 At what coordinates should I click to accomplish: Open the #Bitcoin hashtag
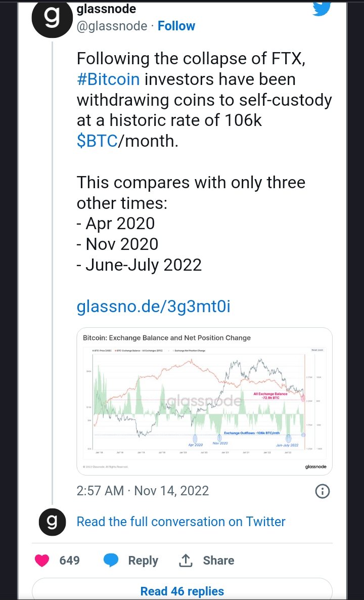click(x=108, y=79)
